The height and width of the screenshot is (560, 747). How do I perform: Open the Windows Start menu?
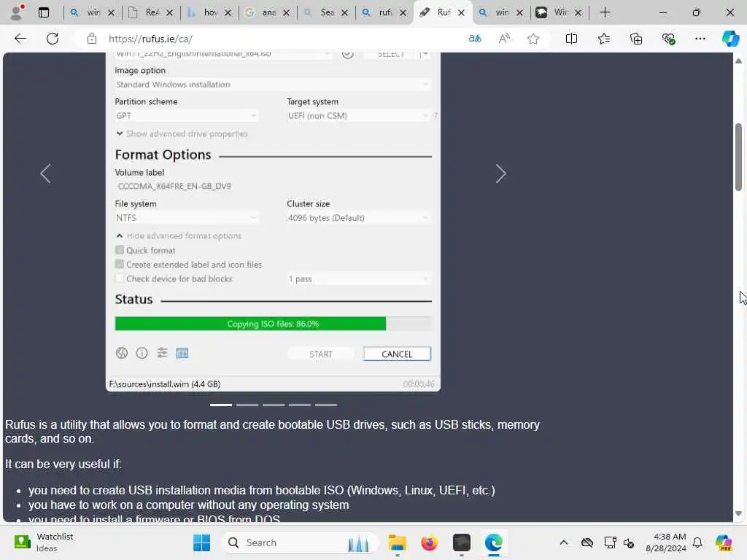tap(201, 542)
